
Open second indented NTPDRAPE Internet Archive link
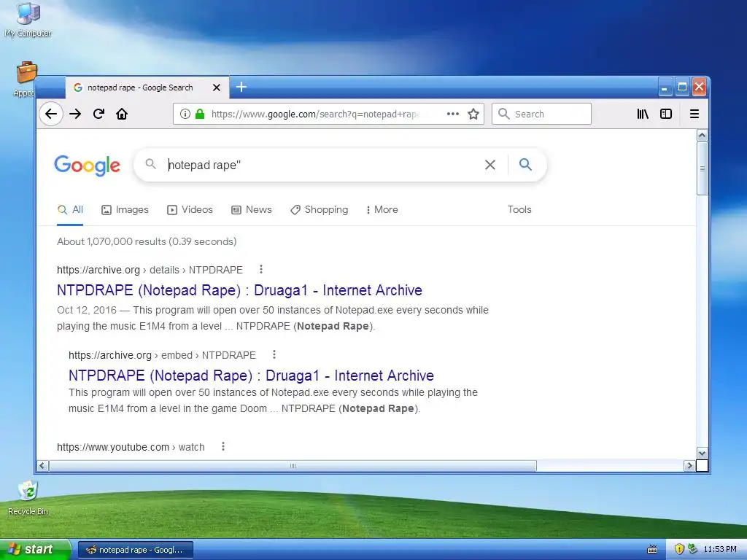point(251,376)
